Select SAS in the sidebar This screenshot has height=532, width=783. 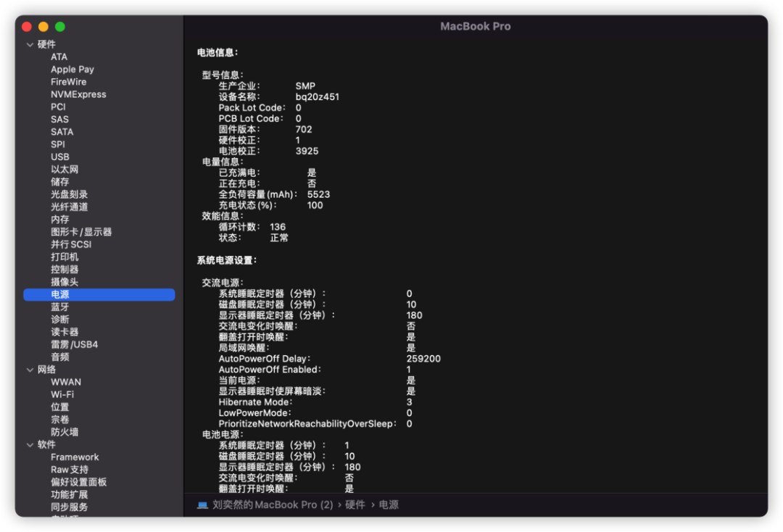coord(59,120)
